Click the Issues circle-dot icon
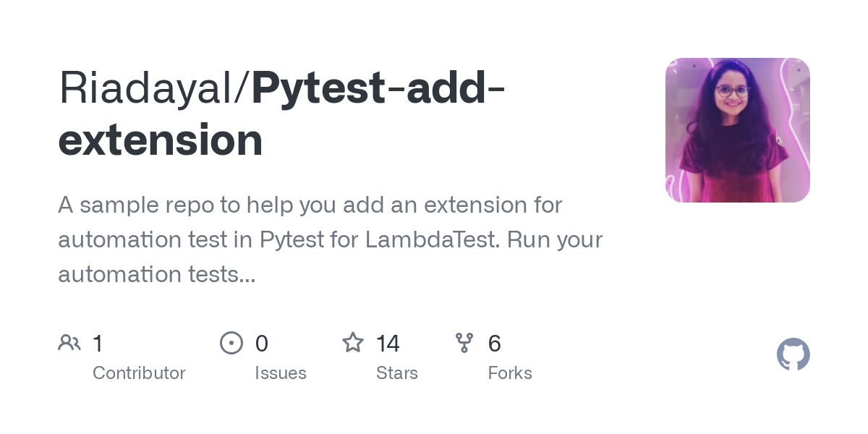 231,343
